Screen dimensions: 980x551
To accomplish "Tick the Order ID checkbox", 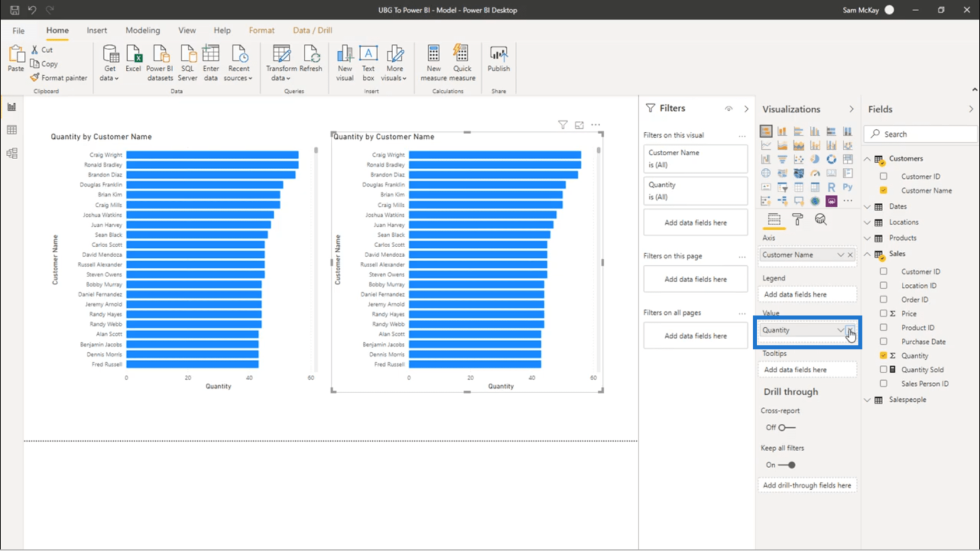I will pos(884,300).
